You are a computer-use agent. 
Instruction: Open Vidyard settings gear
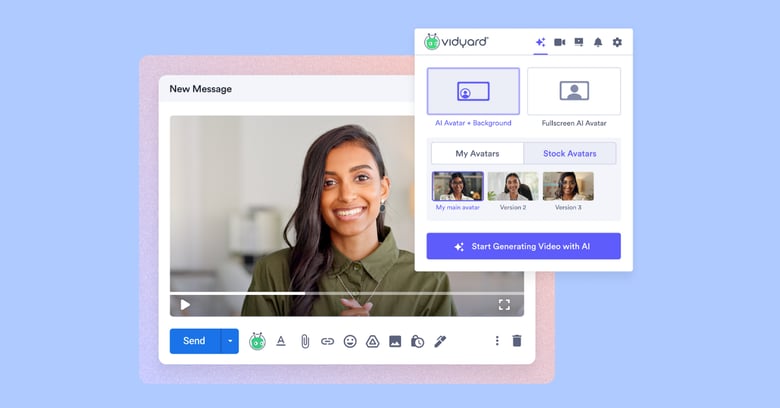tap(617, 42)
